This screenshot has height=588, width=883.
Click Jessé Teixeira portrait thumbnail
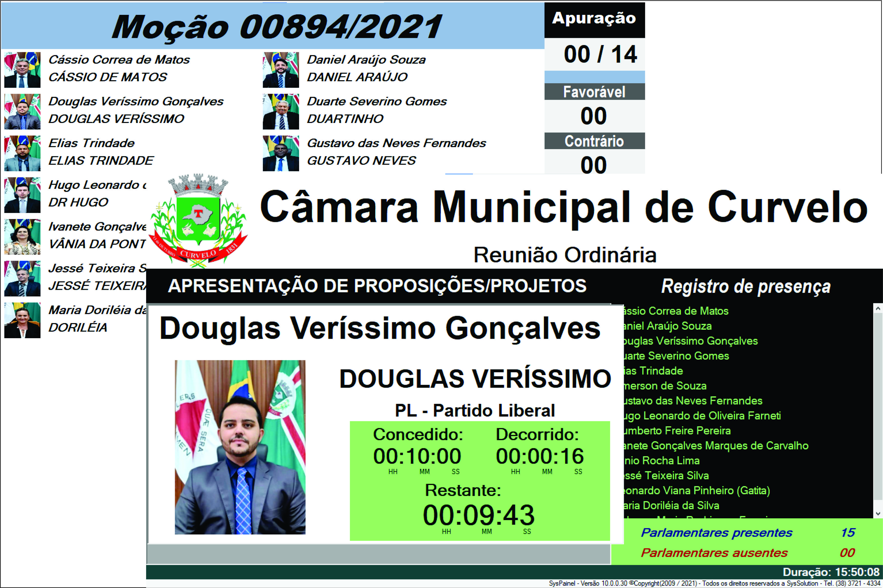tap(22, 278)
